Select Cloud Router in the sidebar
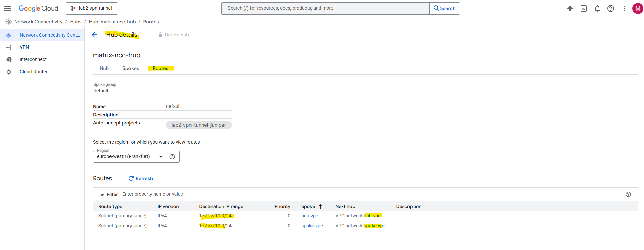644x250 pixels. pos(34,72)
